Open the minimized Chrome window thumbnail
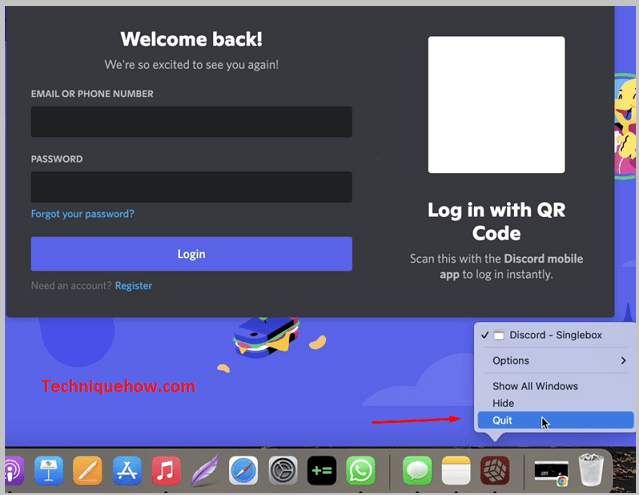 551,473
